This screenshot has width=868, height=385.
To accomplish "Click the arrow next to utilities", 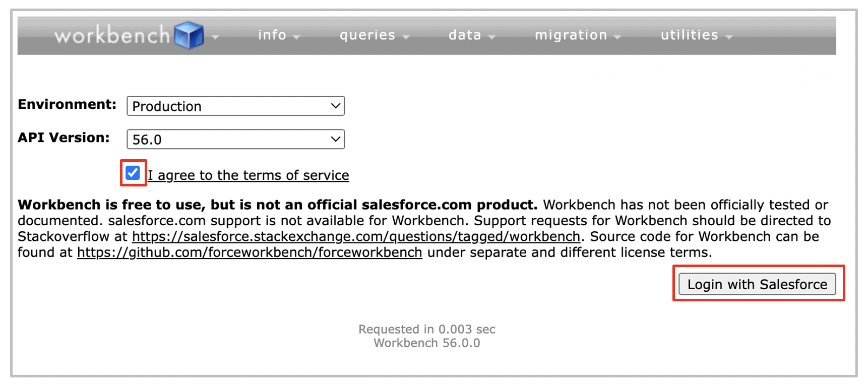I will 729,37.
